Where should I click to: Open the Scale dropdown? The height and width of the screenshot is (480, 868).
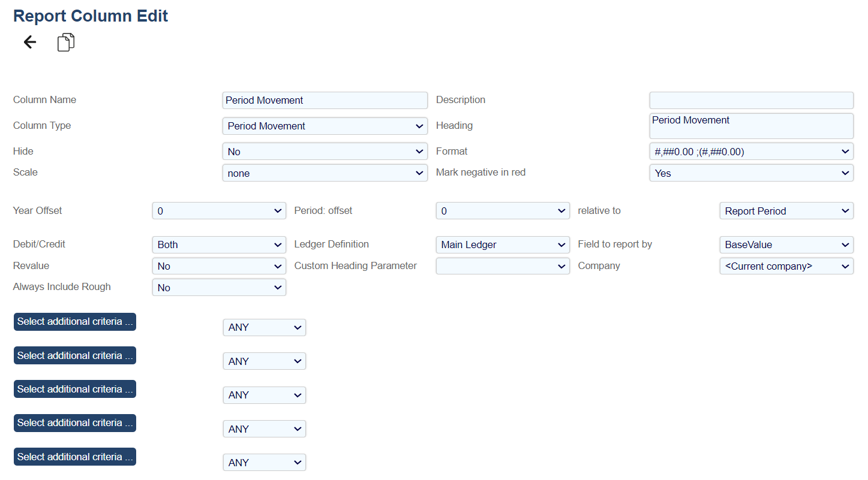(325, 173)
